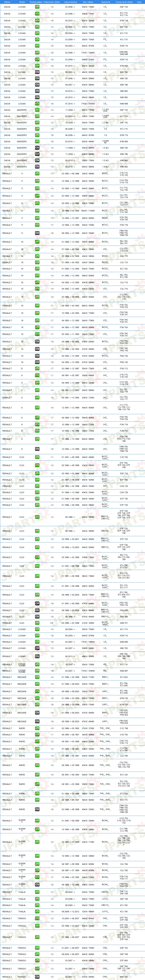The width and height of the screenshot is (145, 980).
Task: Select engine code K9K 740 cell
Action: pyautogui.click(x=124, y=977)
